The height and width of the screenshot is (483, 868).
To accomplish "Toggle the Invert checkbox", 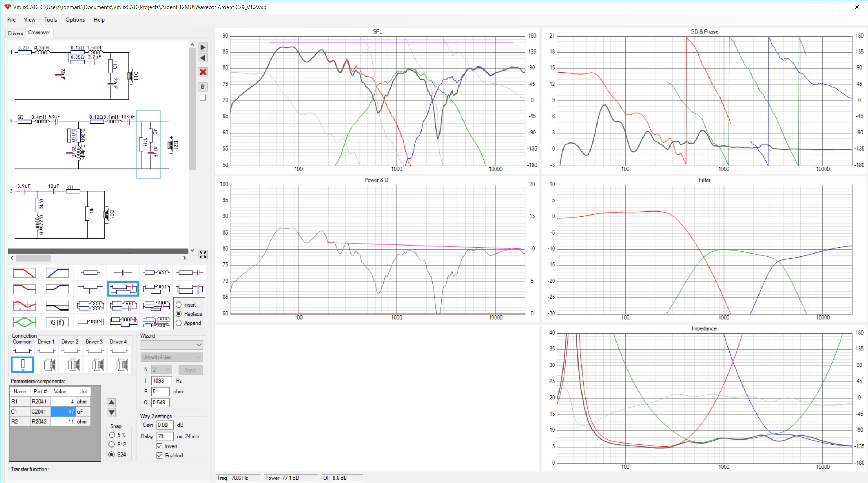I will point(160,446).
